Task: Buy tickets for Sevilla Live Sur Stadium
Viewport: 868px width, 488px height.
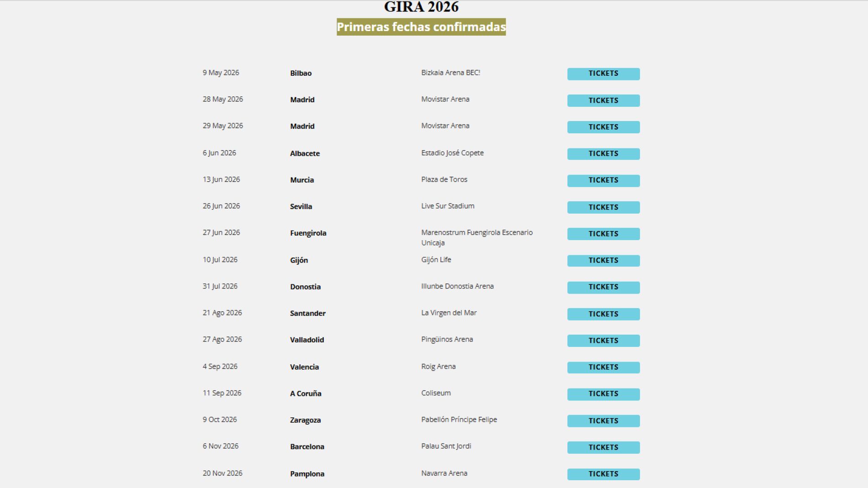Action: click(x=603, y=207)
